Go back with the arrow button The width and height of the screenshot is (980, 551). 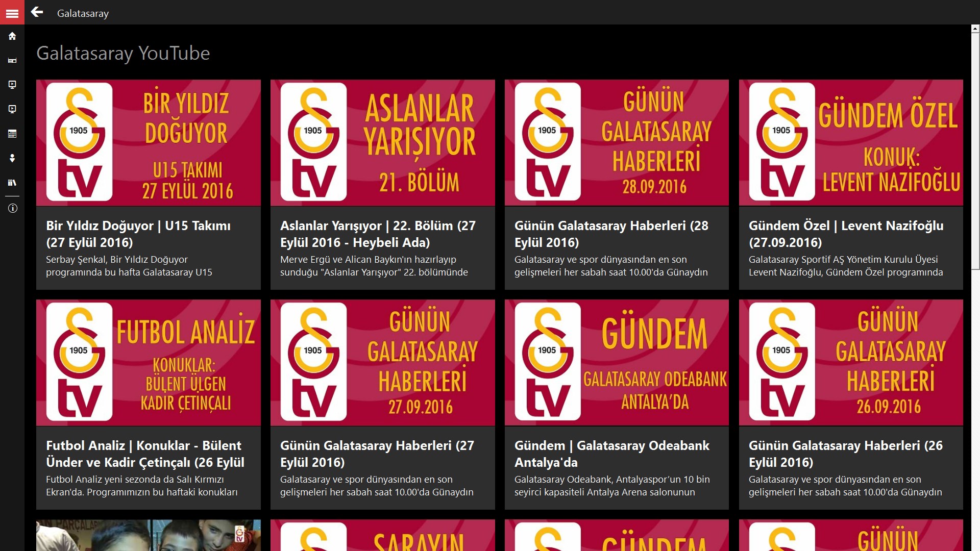click(x=37, y=12)
